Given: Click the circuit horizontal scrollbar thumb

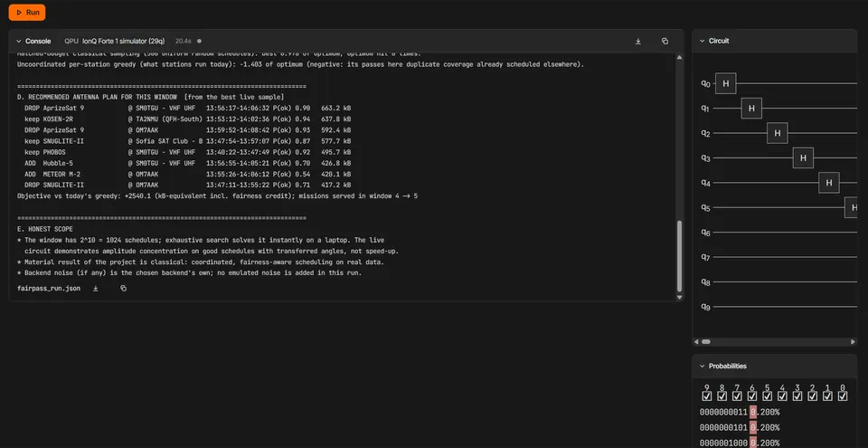Looking at the screenshot, I should click(x=706, y=341).
